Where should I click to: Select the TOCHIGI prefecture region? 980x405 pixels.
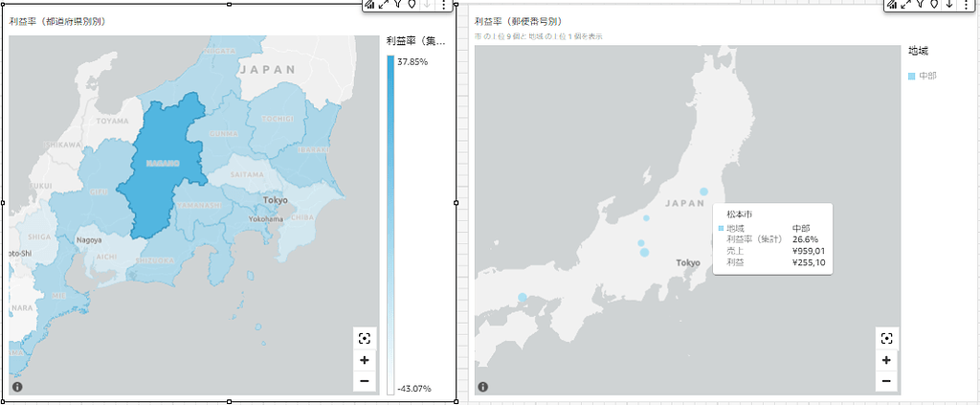point(277,118)
